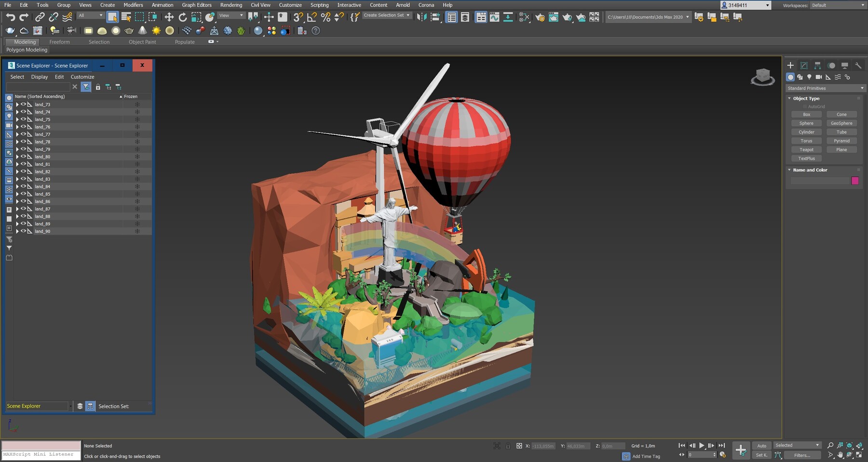Image resolution: width=868 pixels, height=462 pixels.
Task: Open the Modifiers menu
Action: click(133, 5)
